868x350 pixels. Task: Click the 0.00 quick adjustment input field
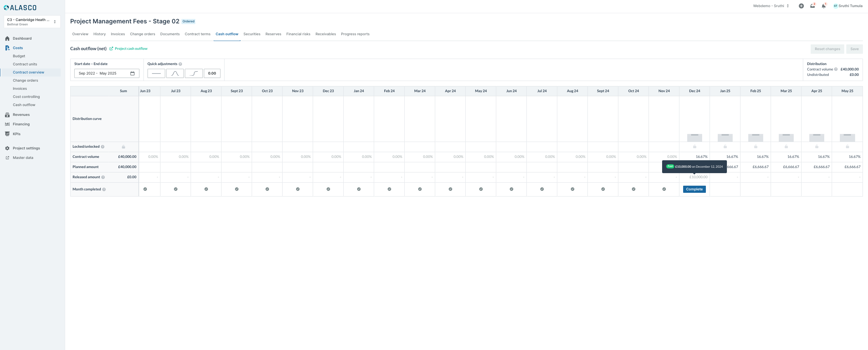click(212, 73)
